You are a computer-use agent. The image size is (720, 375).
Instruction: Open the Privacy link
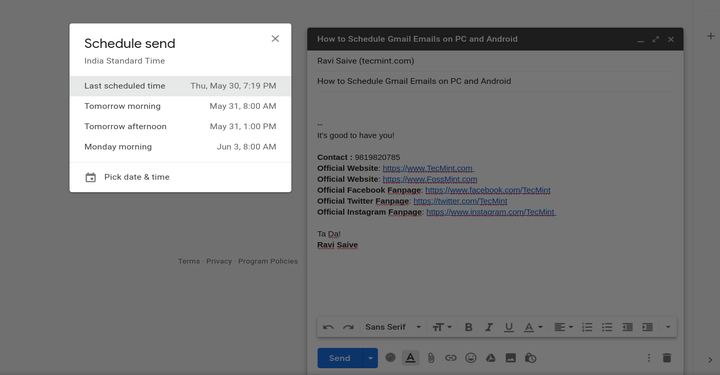[219, 261]
